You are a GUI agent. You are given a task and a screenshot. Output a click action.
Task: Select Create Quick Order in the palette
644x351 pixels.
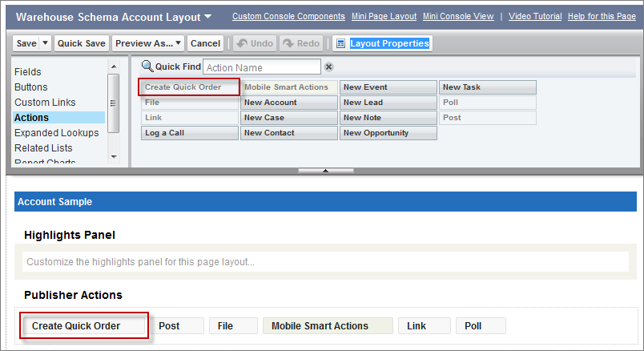point(189,87)
